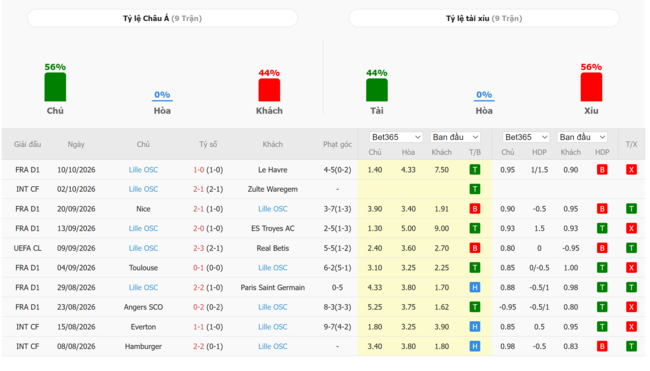Open Lille OSC link in the 10/10/2026 row
This screenshot has height=371, width=650.
pos(143,170)
